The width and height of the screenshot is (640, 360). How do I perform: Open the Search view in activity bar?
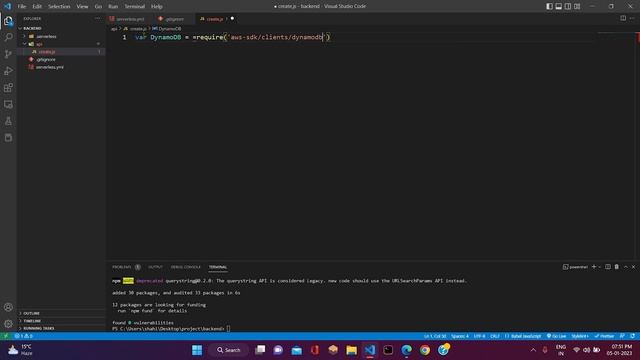8,38
